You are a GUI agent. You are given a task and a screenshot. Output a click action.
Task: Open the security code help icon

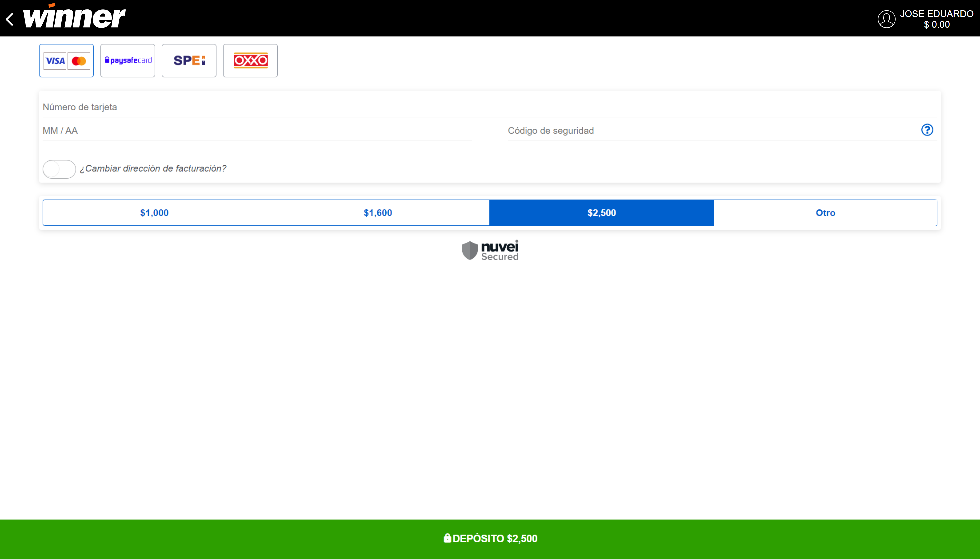927,130
